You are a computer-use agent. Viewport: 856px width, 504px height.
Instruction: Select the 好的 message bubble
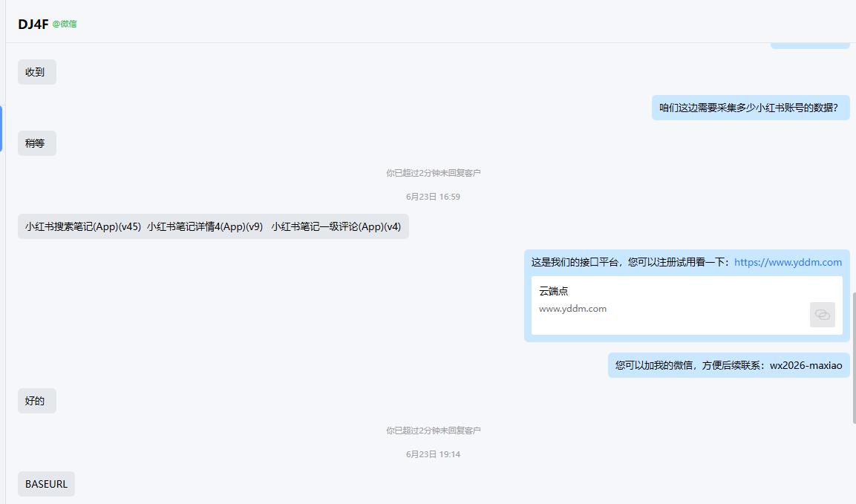(37, 401)
